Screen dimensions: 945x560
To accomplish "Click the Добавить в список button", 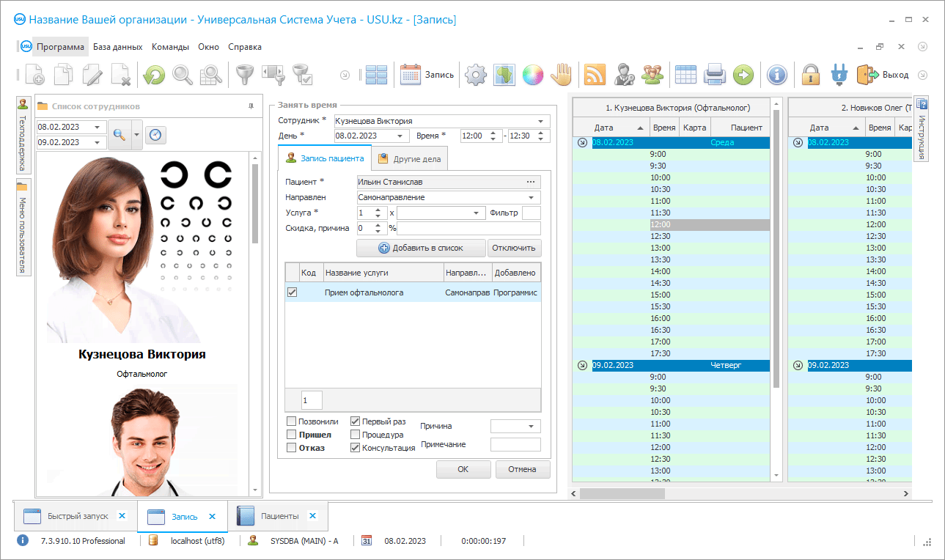I will coord(421,248).
